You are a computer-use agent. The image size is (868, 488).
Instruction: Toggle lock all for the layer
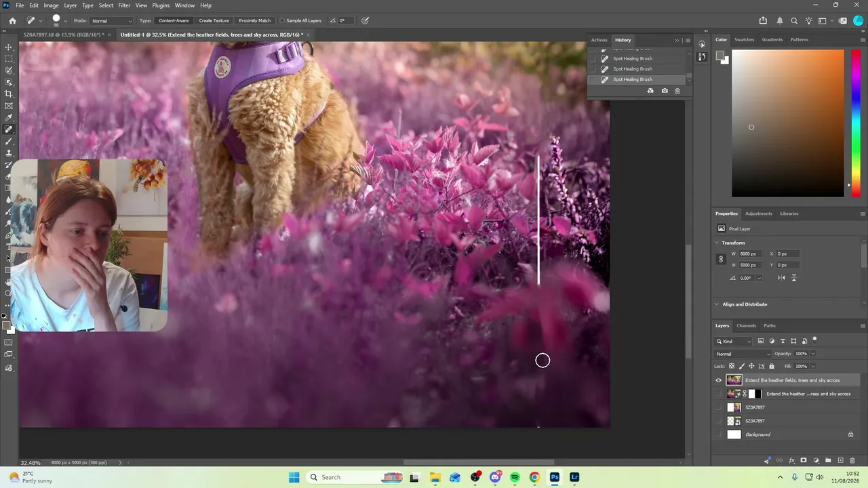(772, 366)
